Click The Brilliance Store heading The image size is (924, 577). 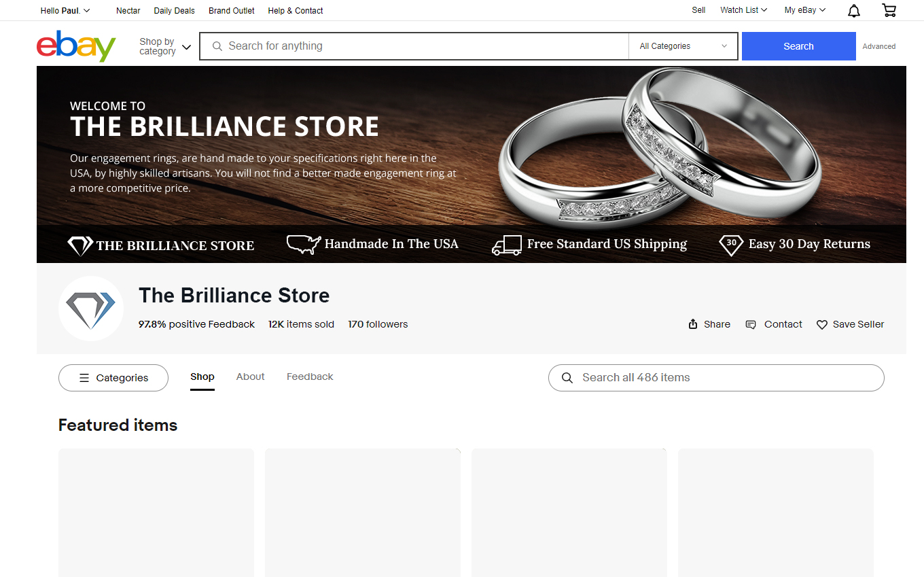click(234, 295)
